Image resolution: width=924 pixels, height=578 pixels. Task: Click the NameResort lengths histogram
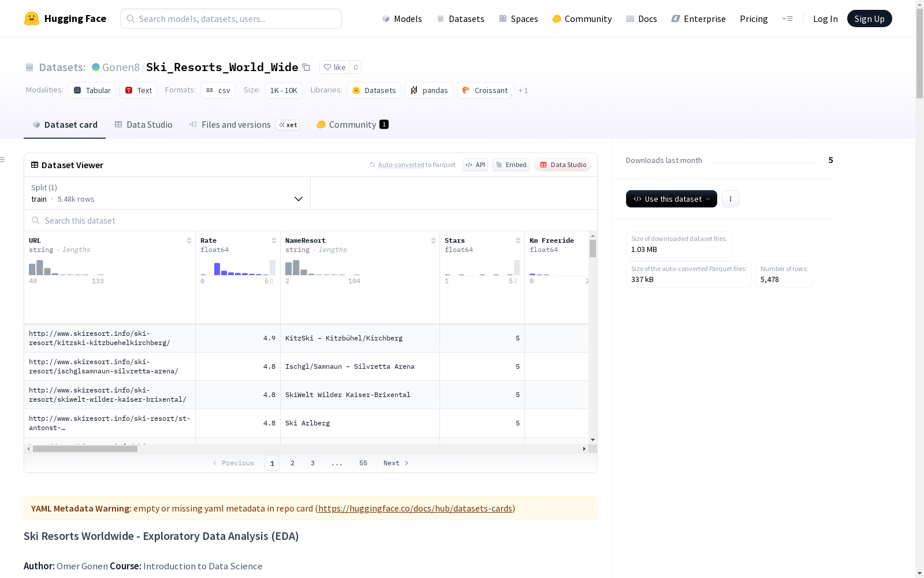pyautogui.click(x=323, y=268)
